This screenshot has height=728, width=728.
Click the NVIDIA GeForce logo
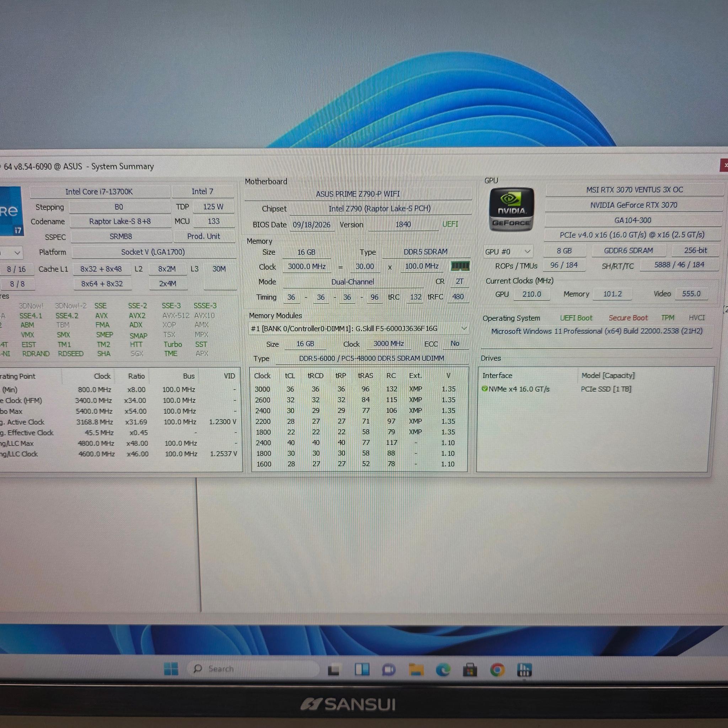pos(511,209)
